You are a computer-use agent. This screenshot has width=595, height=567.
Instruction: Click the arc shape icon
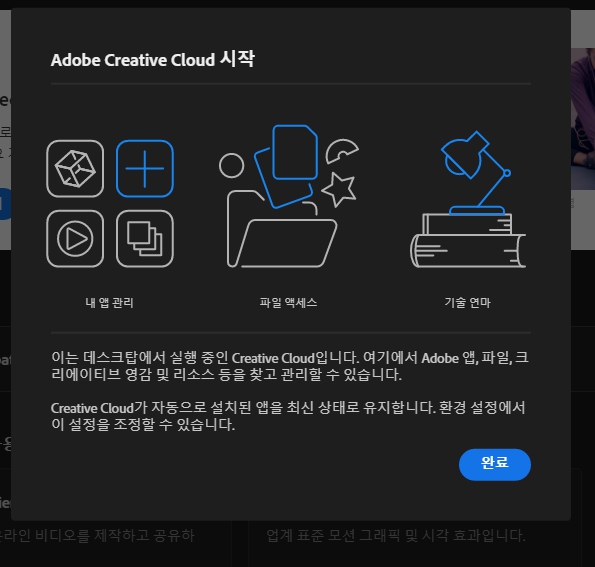point(342,151)
